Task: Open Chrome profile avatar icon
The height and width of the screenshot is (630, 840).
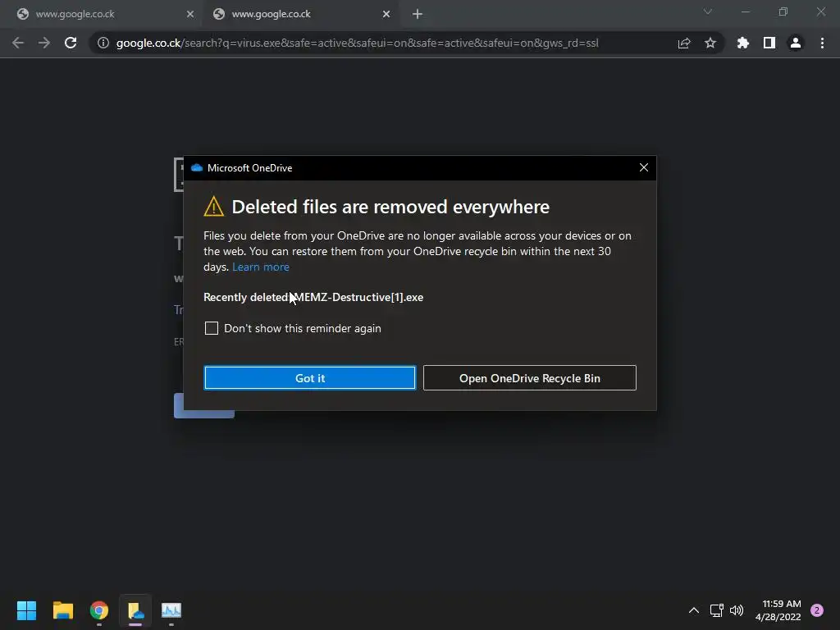Action: tap(796, 43)
